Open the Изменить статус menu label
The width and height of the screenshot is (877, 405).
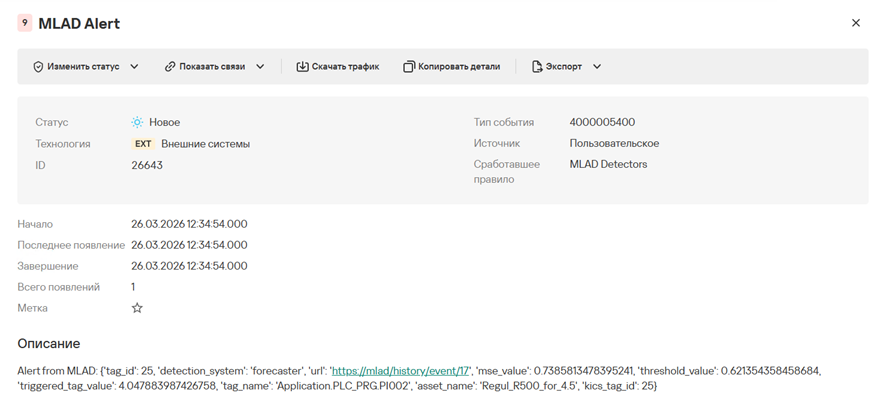(83, 67)
